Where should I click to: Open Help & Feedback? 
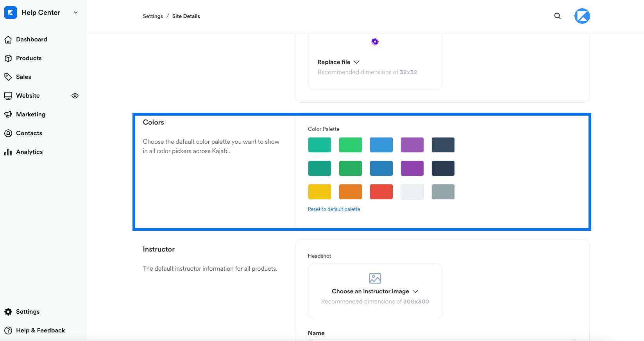tap(40, 330)
